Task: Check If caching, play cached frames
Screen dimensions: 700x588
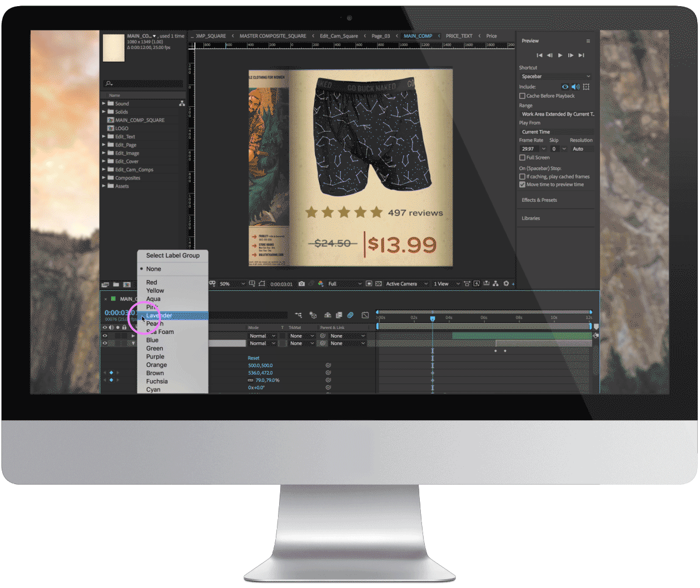Action: click(x=522, y=176)
